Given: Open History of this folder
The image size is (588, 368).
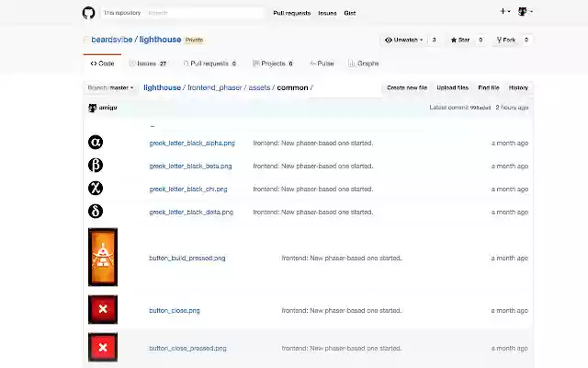Looking at the screenshot, I should pyautogui.click(x=518, y=88).
